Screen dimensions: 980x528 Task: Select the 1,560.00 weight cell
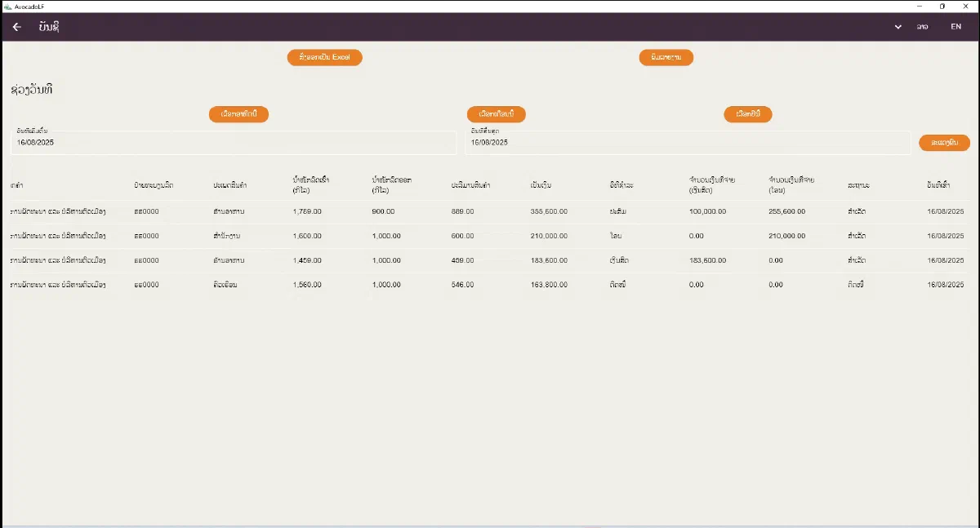tap(307, 285)
